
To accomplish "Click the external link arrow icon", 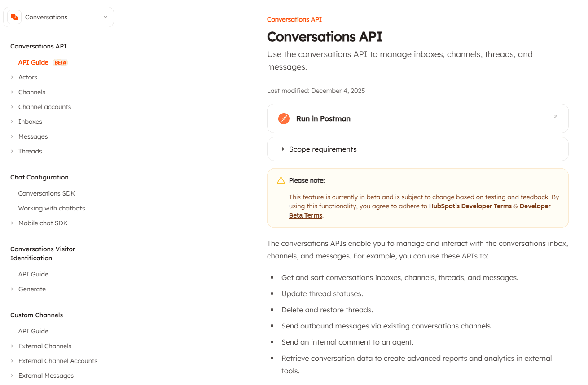I will tap(555, 117).
